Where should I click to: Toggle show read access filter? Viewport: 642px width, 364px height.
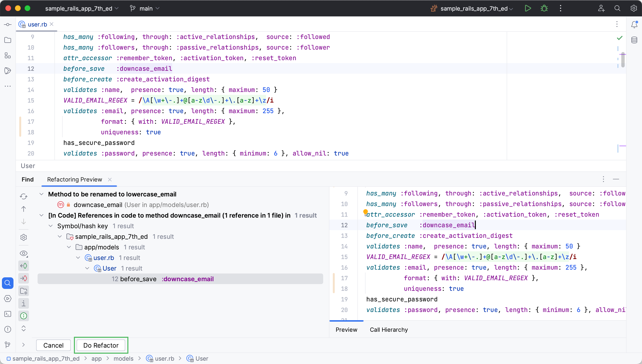tap(24, 266)
